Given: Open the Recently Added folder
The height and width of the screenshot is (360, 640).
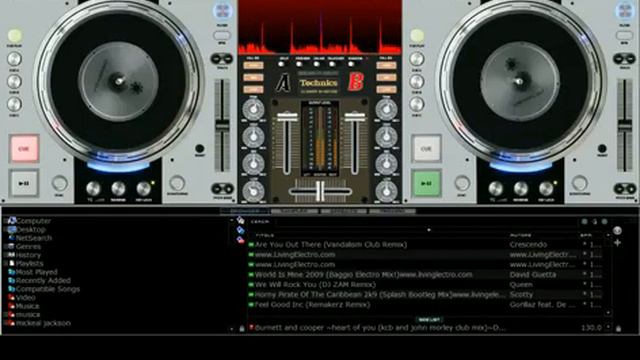Looking at the screenshot, I should pyautogui.click(x=43, y=280).
